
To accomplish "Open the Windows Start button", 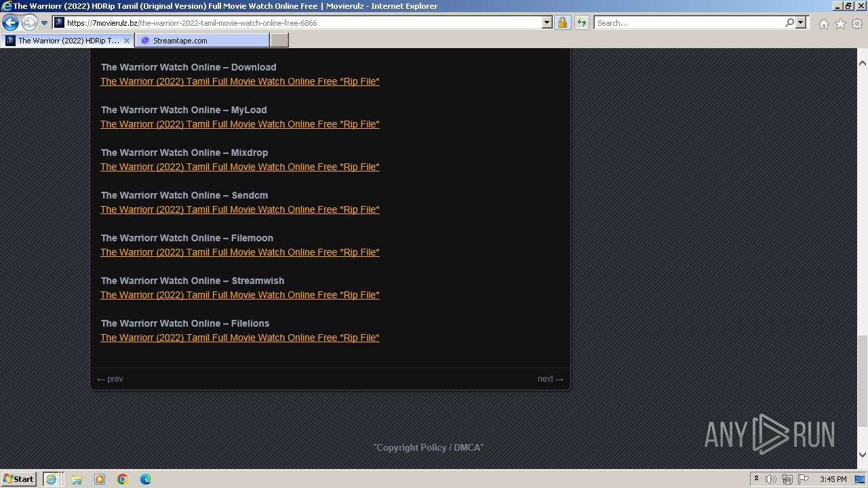I will click(18, 479).
